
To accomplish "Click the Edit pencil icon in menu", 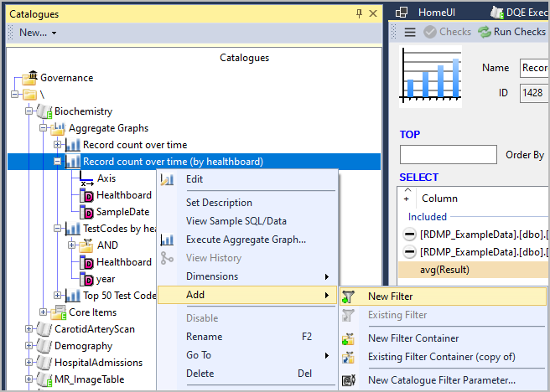I will pos(167,179).
